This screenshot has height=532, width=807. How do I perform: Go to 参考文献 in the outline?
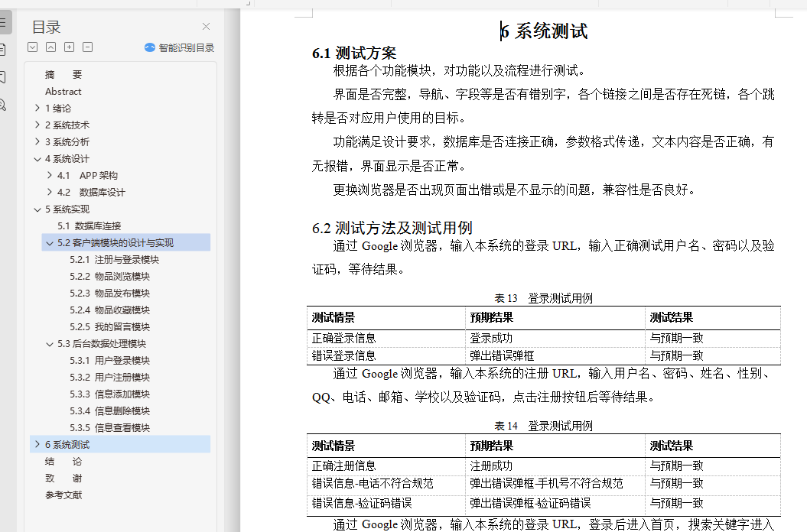(63, 495)
